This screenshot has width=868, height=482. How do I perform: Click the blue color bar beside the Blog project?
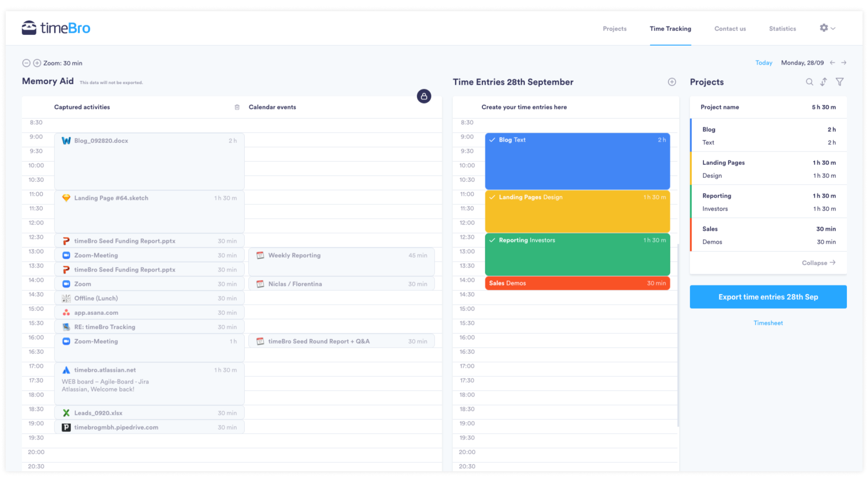[691, 135]
